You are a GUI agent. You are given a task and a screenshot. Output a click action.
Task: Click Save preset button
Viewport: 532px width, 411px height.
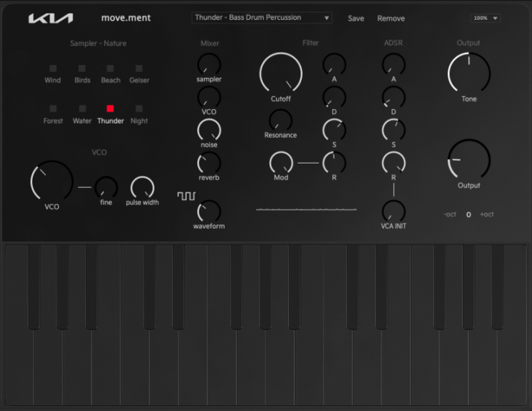[x=356, y=18]
